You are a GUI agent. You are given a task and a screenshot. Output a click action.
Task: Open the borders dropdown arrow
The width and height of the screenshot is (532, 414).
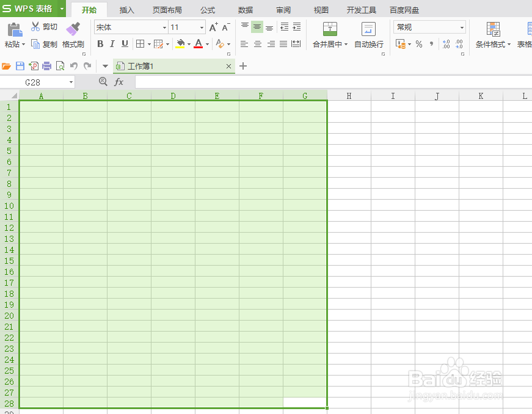click(x=149, y=44)
